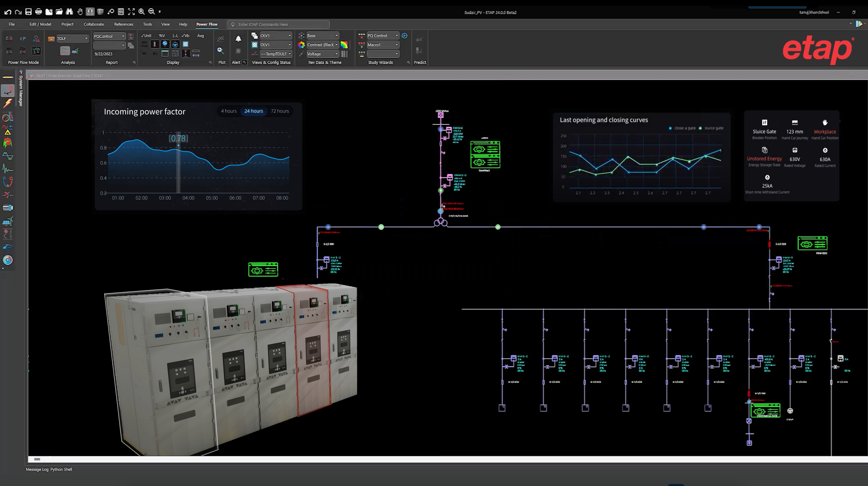Switch chart to 72 hours
This screenshot has width=868, height=486.
(280, 111)
